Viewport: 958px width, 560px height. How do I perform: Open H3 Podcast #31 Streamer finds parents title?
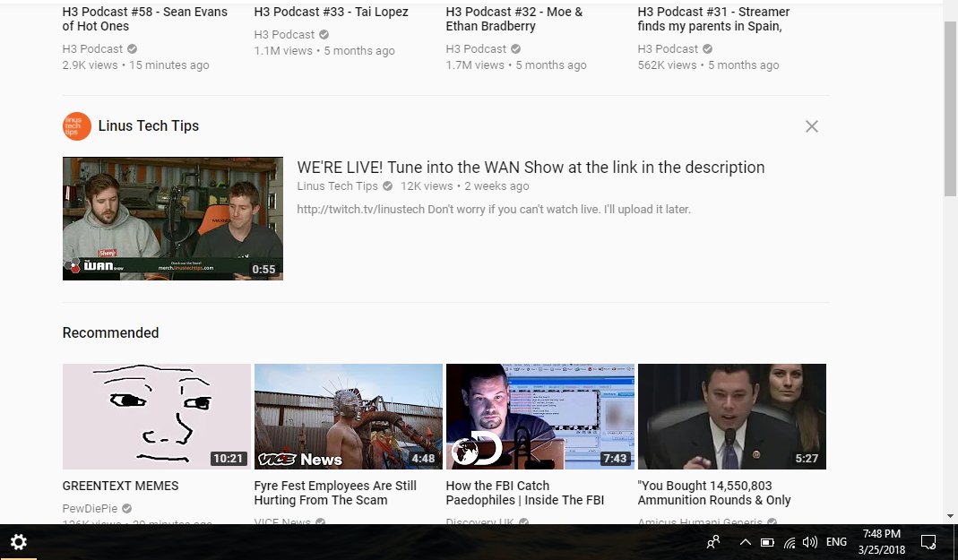(x=713, y=19)
